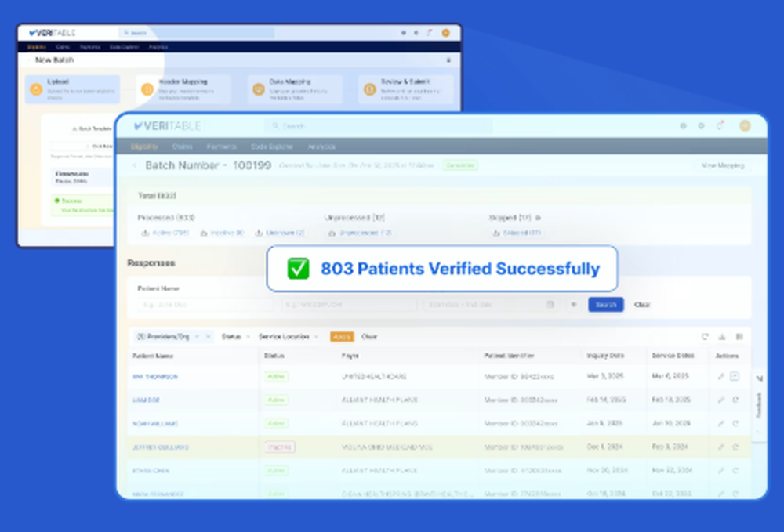The height and width of the screenshot is (532, 784).
Task: Open the notifications bell icon
Action: click(x=719, y=125)
